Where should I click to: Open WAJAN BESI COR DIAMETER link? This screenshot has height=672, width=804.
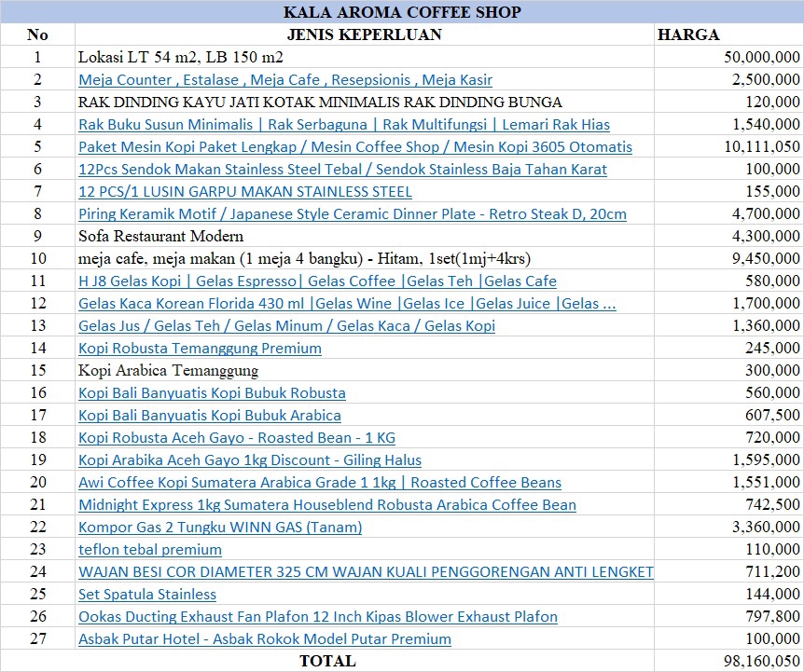click(366, 572)
